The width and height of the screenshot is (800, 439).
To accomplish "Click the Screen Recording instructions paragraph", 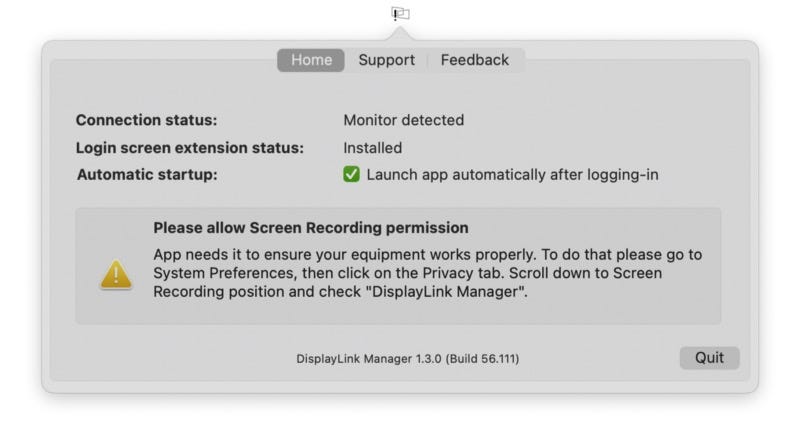I will click(x=428, y=273).
